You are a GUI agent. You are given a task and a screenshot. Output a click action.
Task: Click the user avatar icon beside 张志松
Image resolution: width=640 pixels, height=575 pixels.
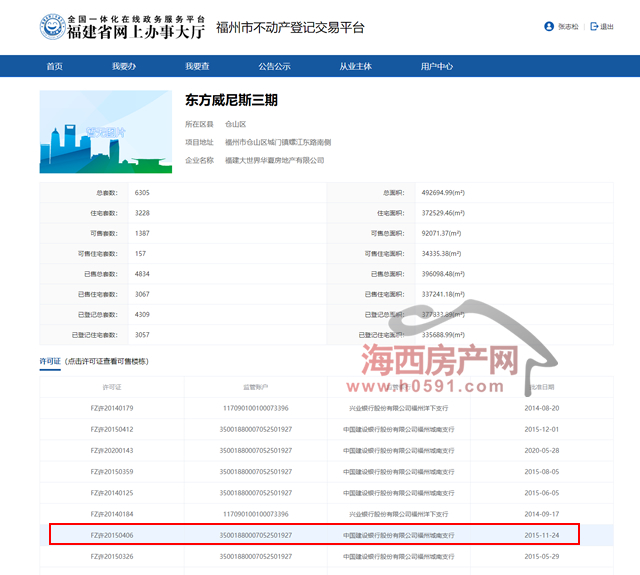(549, 27)
